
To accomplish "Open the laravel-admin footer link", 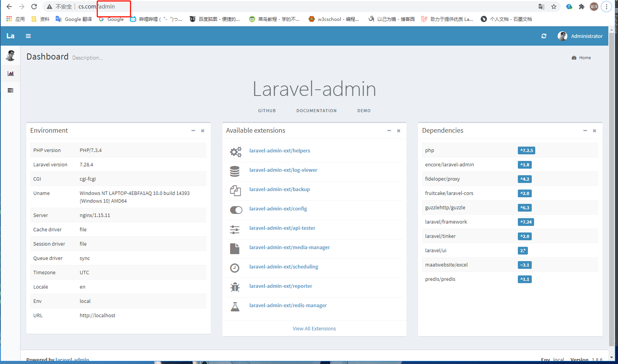I will pyautogui.click(x=72, y=360).
